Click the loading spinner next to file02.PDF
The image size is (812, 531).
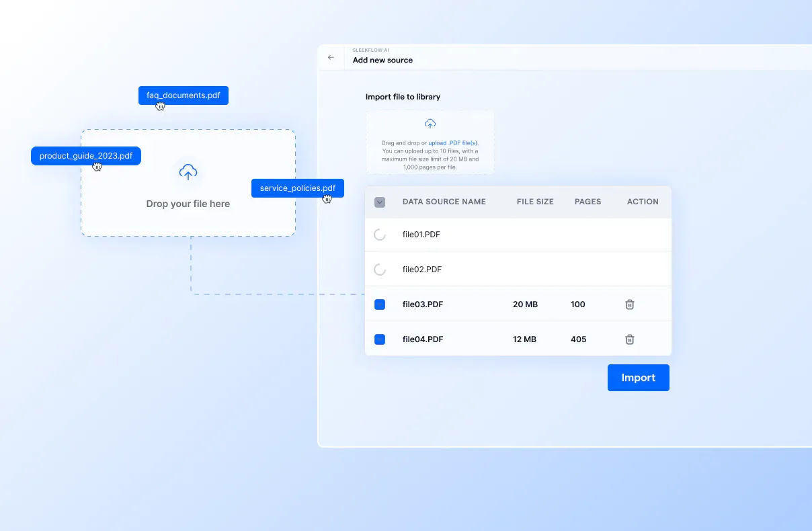(380, 269)
